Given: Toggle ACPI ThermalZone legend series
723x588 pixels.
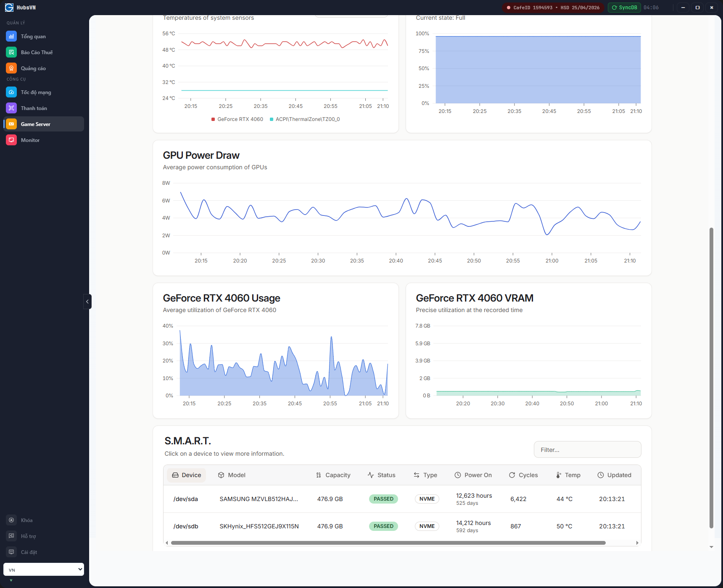Looking at the screenshot, I should point(305,119).
